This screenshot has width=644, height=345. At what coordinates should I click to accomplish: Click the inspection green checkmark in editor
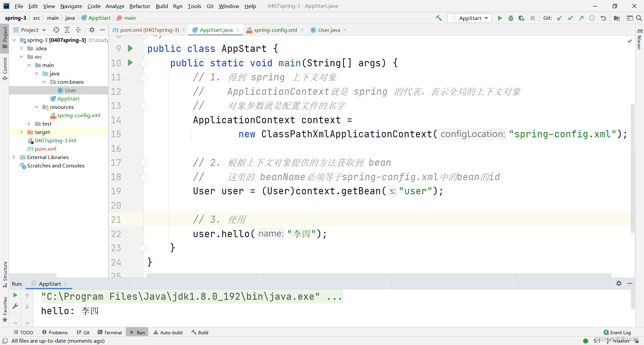point(630,41)
